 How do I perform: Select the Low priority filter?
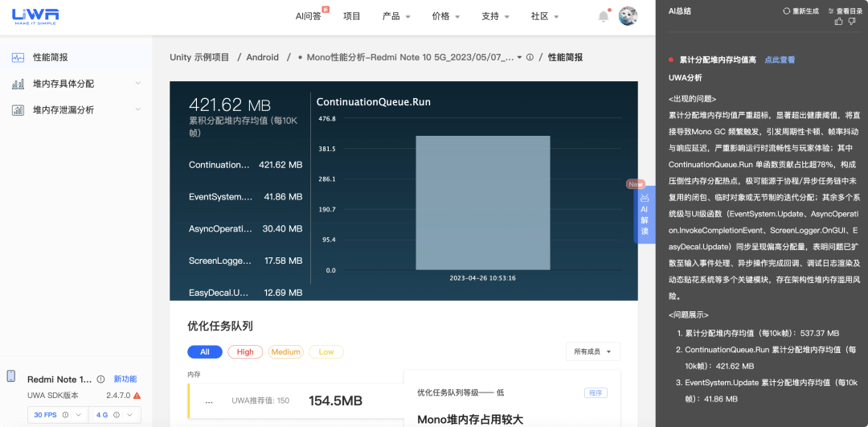[x=326, y=352]
